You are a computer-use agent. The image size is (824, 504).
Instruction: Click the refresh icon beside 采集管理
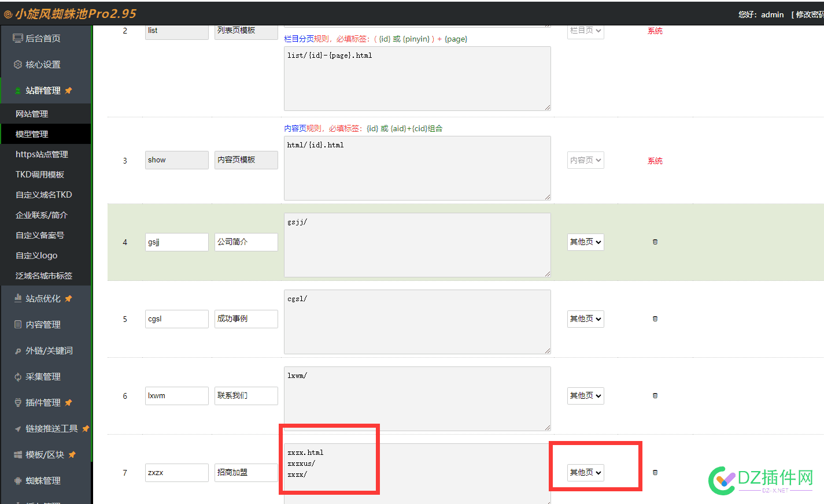pyautogui.click(x=18, y=377)
